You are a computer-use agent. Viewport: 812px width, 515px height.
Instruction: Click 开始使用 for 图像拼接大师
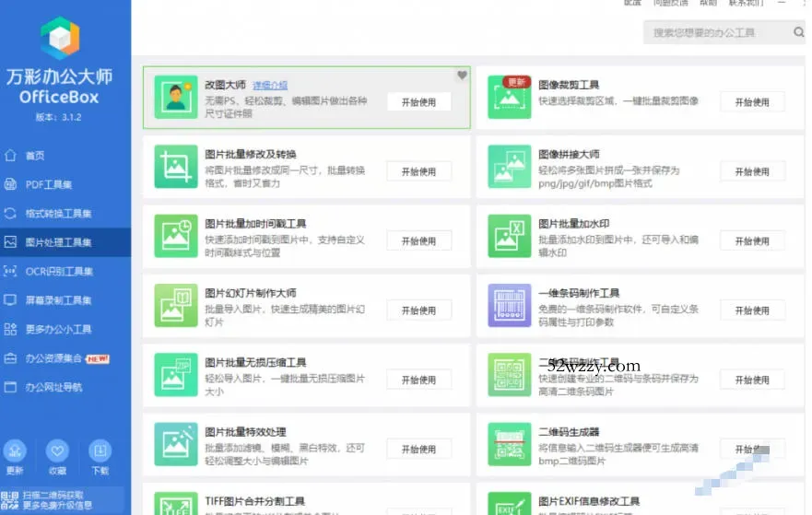pyautogui.click(x=752, y=171)
